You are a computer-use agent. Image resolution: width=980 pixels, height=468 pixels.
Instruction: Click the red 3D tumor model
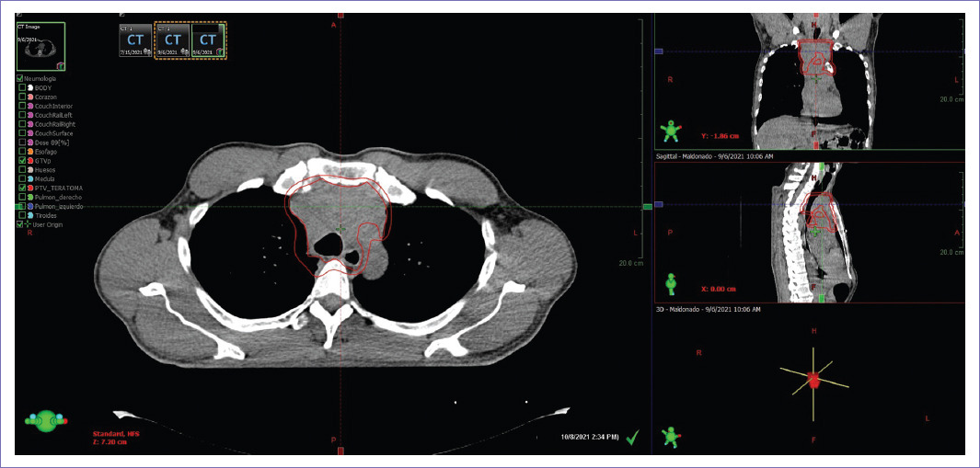click(x=813, y=379)
